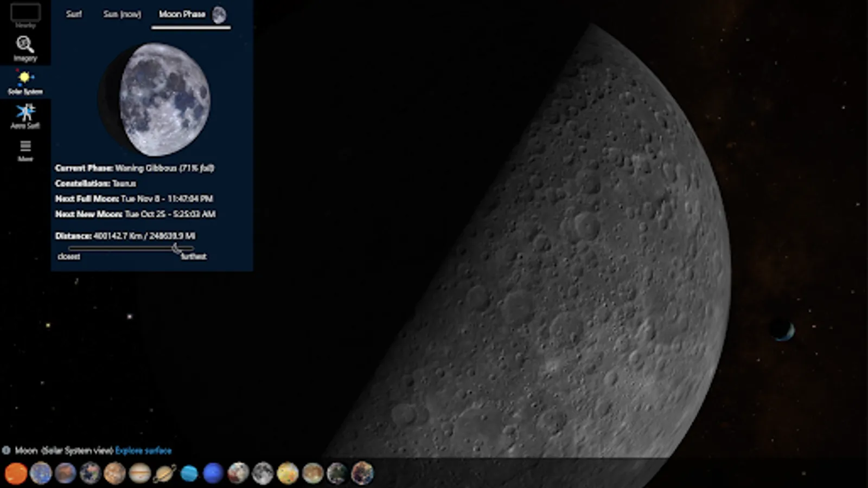Choose Earth in the planet bar
Image resolution: width=868 pixels, height=488 pixels.
90,473
